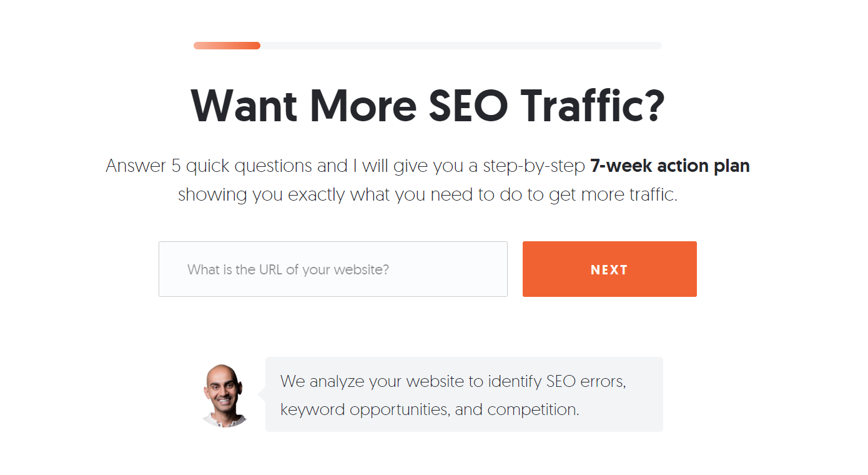Image resolution: width=868 pixels, height=475 pixels.
Task: Click the "step-by-step" text in the subtitle
Action: click(538, 166)
